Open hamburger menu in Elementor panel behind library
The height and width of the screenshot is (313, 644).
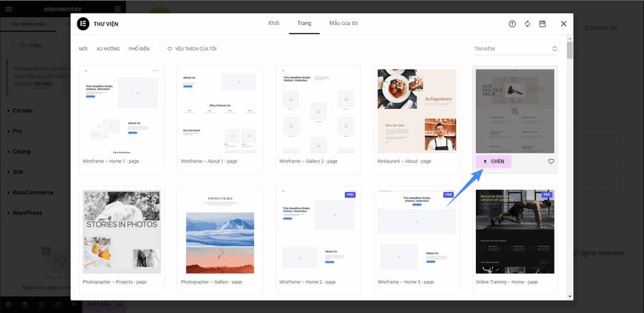[9, 9]
